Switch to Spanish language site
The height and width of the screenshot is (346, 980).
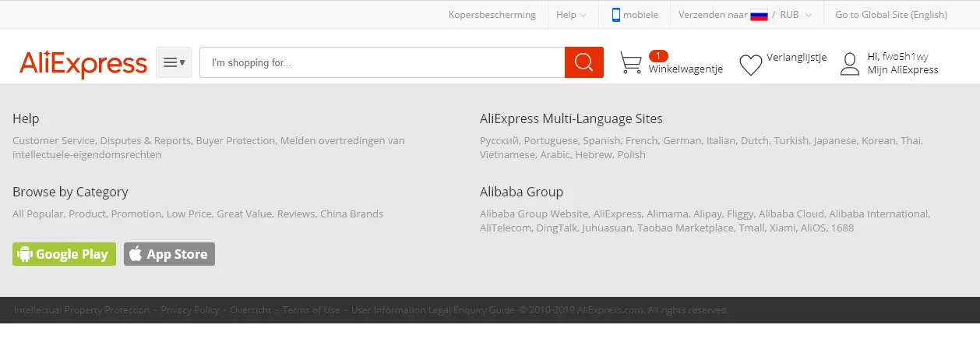point(601,140)
